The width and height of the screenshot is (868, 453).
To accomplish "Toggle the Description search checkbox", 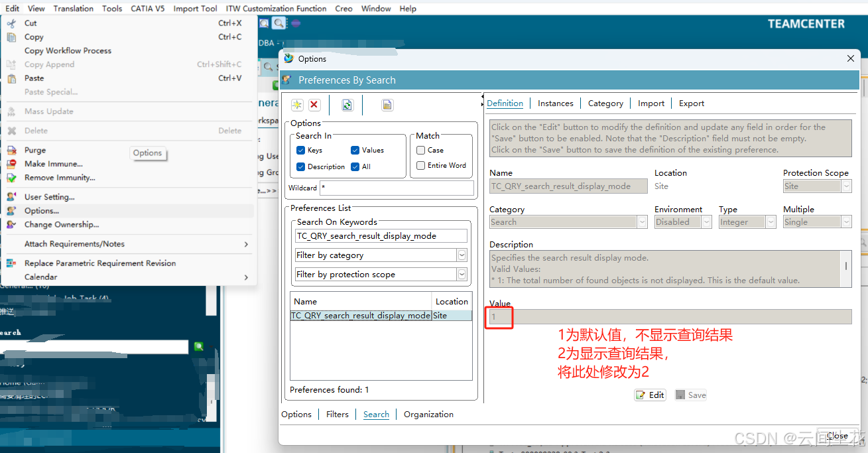I will pyautogui.click(x=300, y=166).
